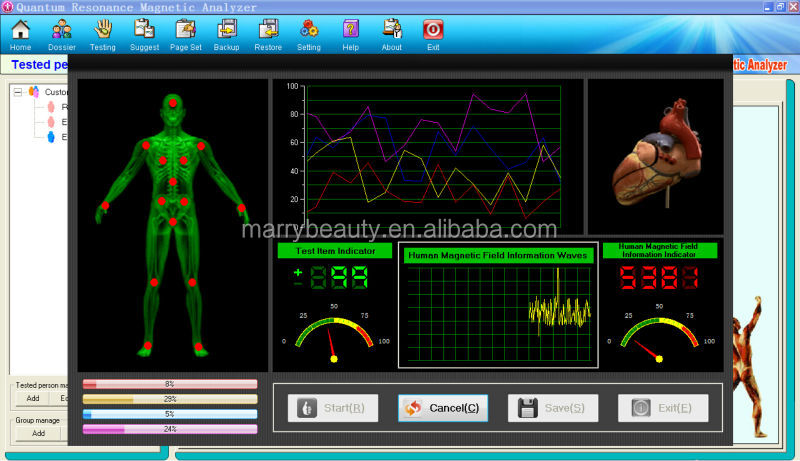Viewport: 800px width, 461px height.
Task: Open the Dossier icon
Action: click(61, 33)
